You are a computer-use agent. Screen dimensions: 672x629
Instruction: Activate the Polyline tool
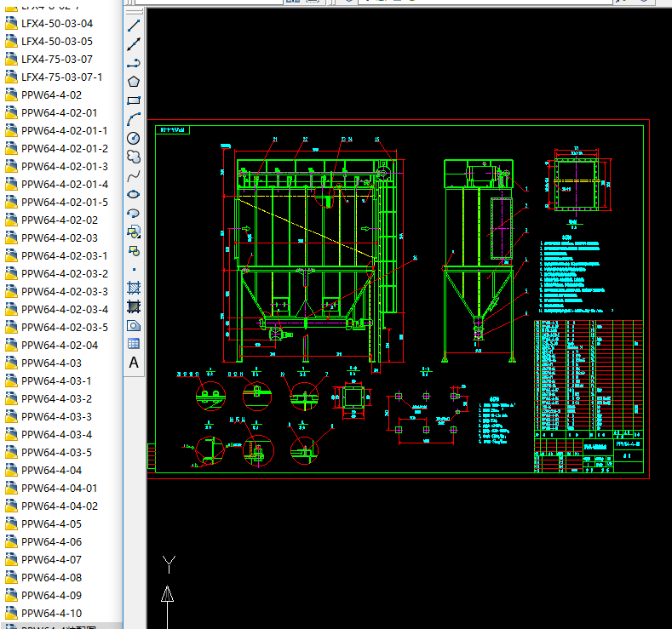click(134, 63)
